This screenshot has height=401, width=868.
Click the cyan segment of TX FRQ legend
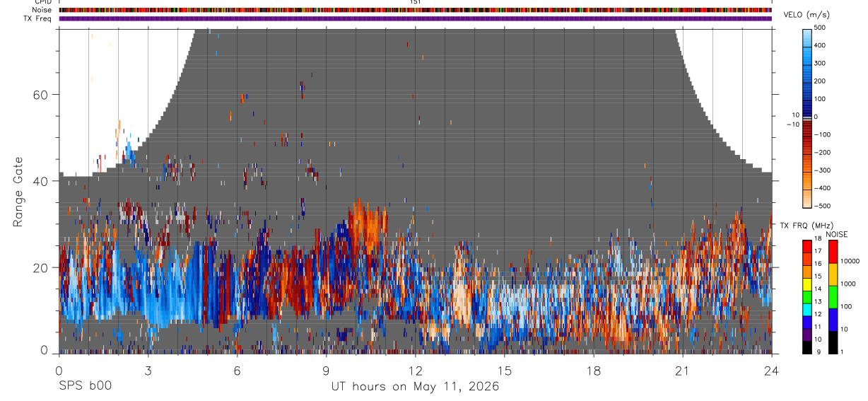point(807,310)
